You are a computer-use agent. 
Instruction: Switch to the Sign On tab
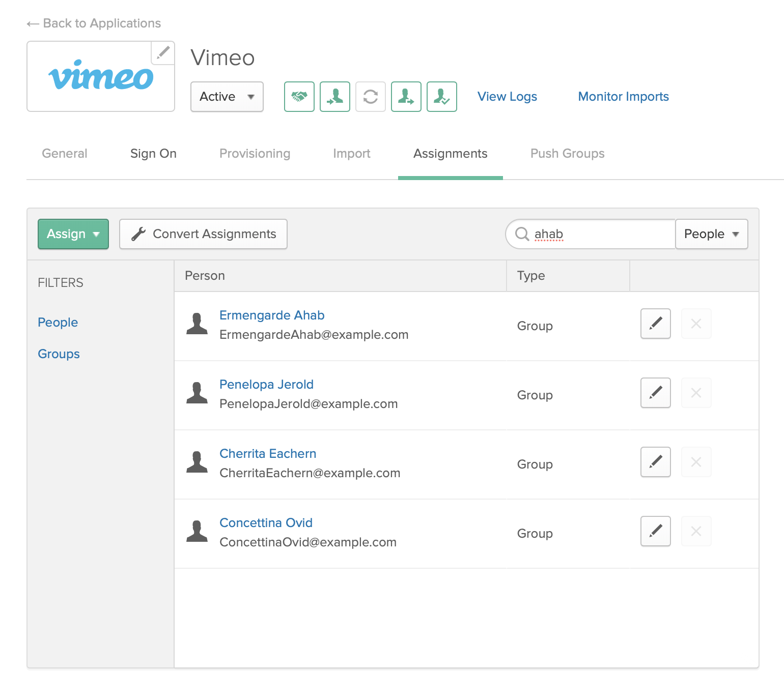(x=153, y=154)
